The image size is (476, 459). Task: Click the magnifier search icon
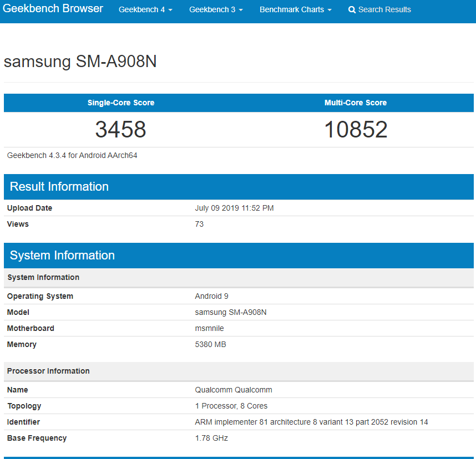352,10
